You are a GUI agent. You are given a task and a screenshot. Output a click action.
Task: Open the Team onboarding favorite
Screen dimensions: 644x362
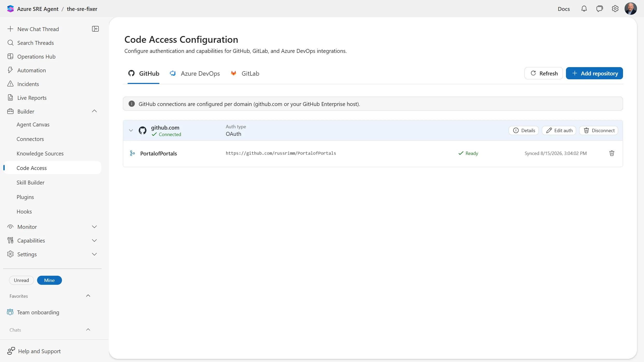[38, 312]
